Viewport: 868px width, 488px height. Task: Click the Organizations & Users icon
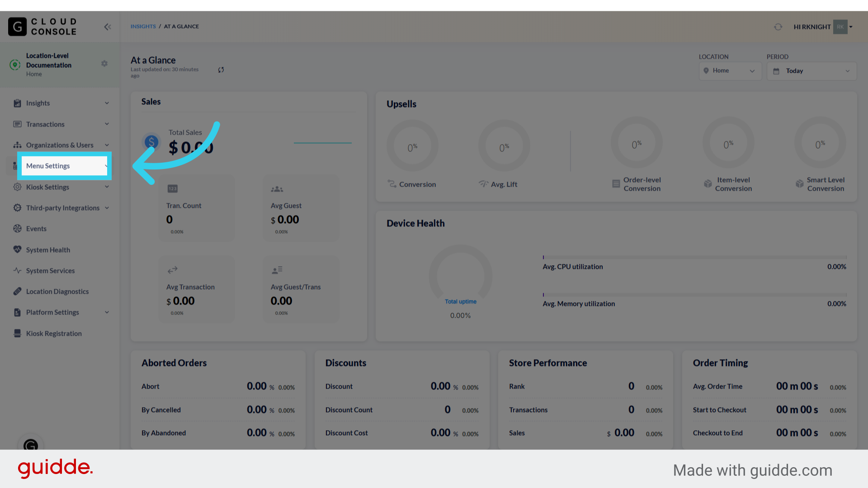(17, 145)
